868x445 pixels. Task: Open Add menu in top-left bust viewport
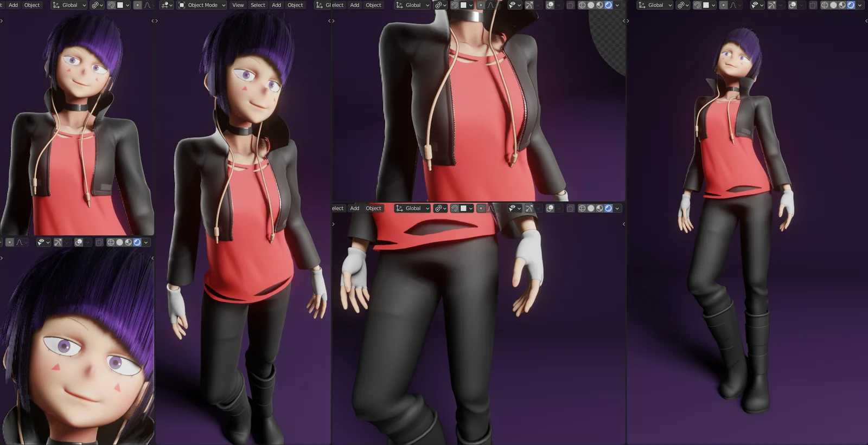13,5
